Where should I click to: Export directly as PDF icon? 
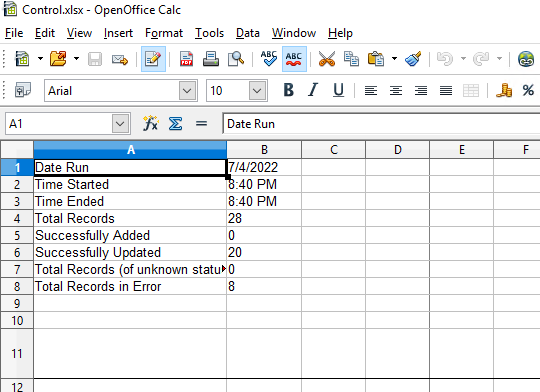186,59
